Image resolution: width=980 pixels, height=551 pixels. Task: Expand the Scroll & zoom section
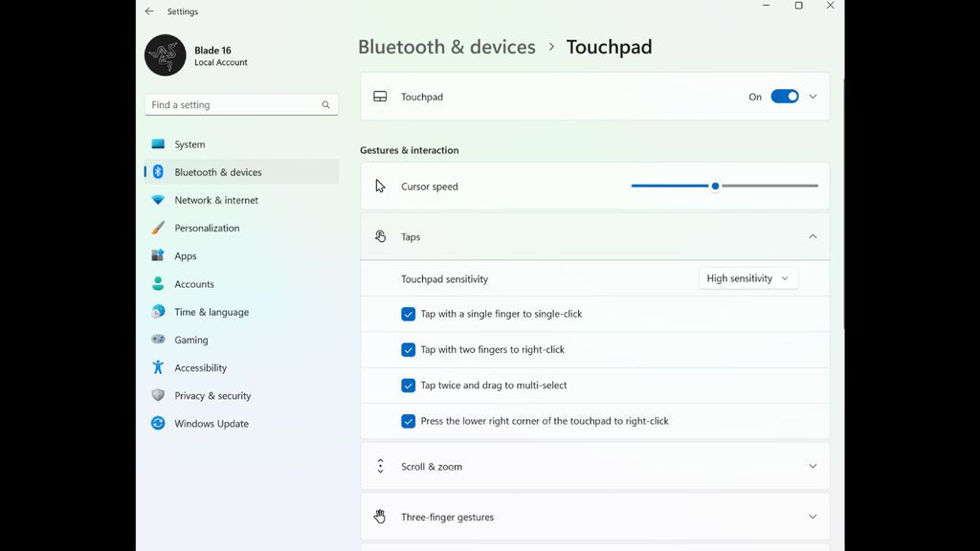pyautogui.click(x=813, y=466)
